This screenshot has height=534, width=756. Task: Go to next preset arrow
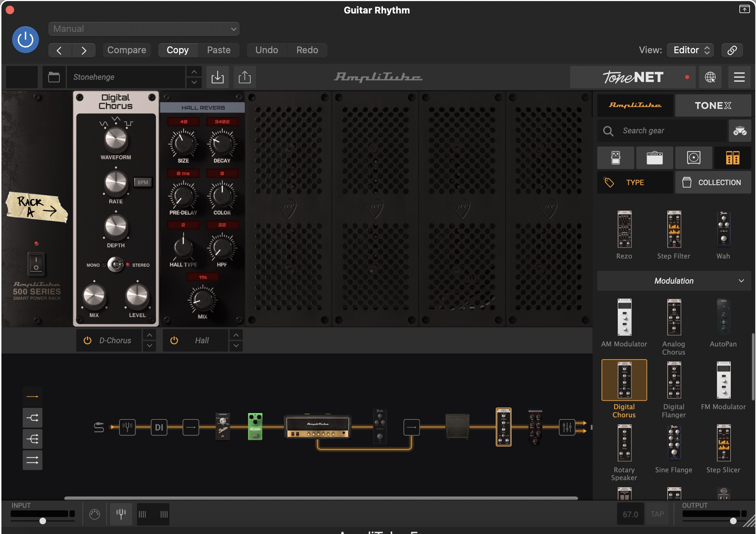click(x=84, y=50)
